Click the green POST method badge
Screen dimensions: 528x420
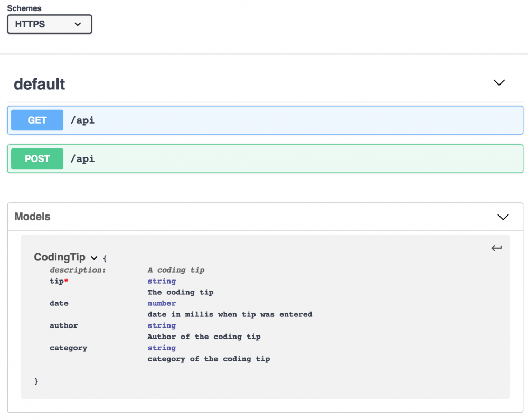[x=37, y=159]
